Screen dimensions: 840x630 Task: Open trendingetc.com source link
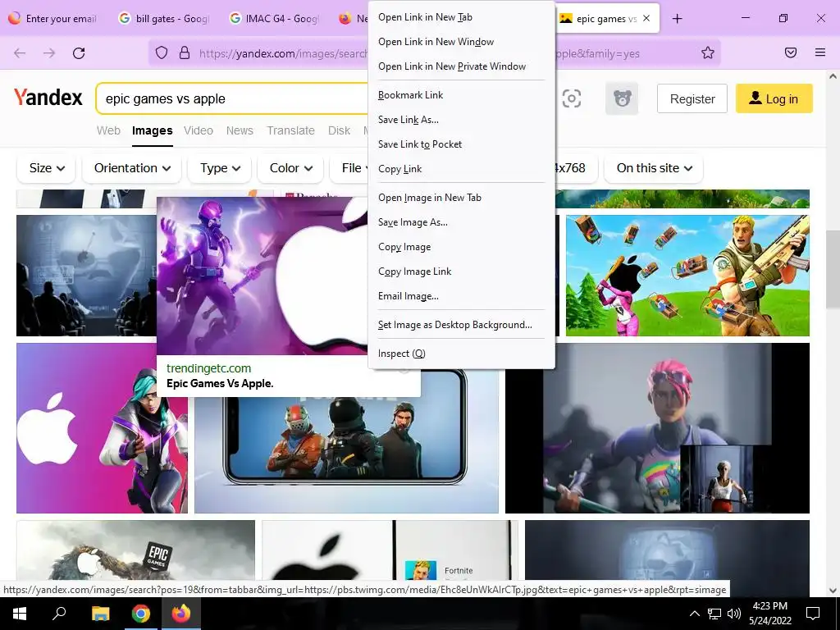pyautogui.click(x=209, y=368)
